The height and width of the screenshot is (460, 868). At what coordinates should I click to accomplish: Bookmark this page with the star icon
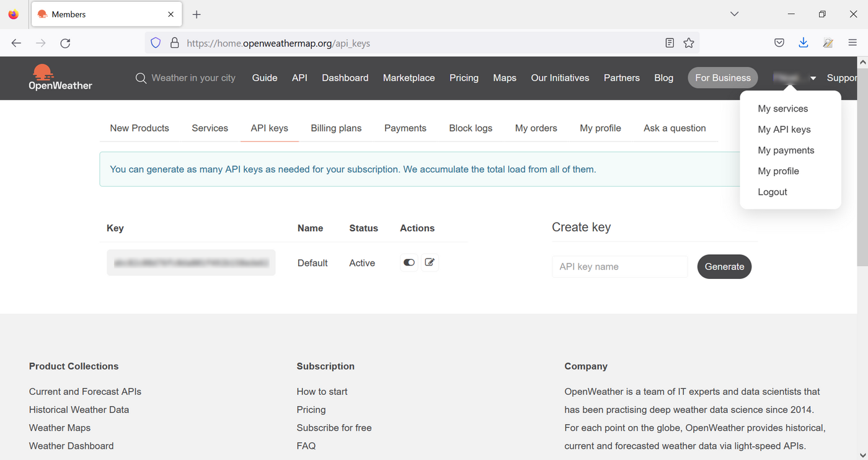[689, 43]
